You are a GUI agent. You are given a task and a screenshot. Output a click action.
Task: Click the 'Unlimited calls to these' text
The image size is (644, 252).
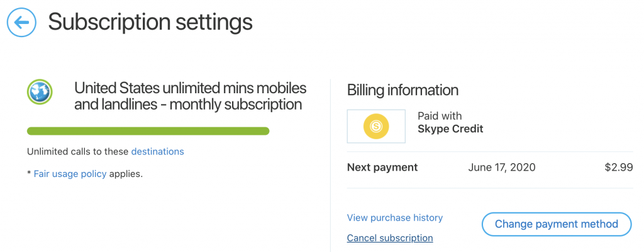tap(77, 152)
